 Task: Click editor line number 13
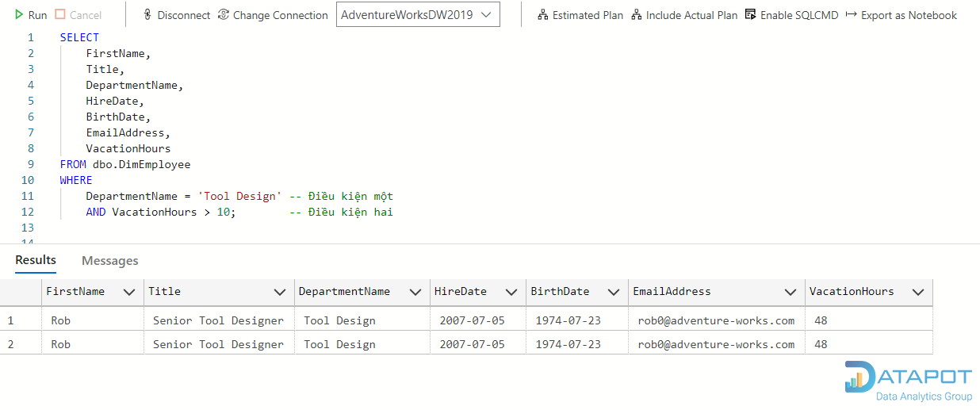[29, 228]
